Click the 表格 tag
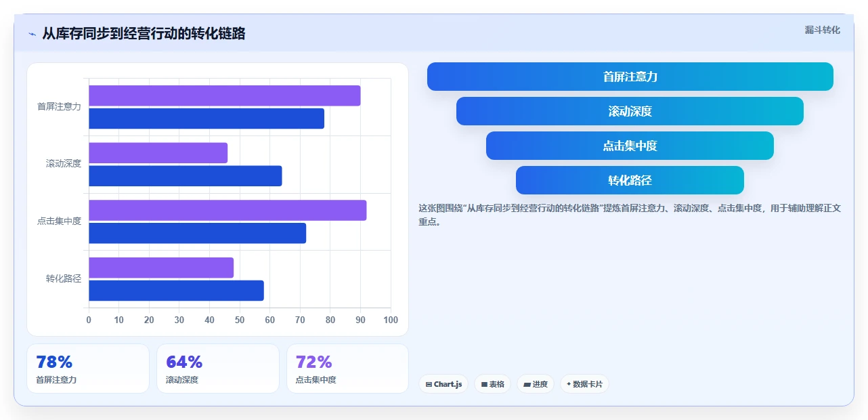 [493, 384]
